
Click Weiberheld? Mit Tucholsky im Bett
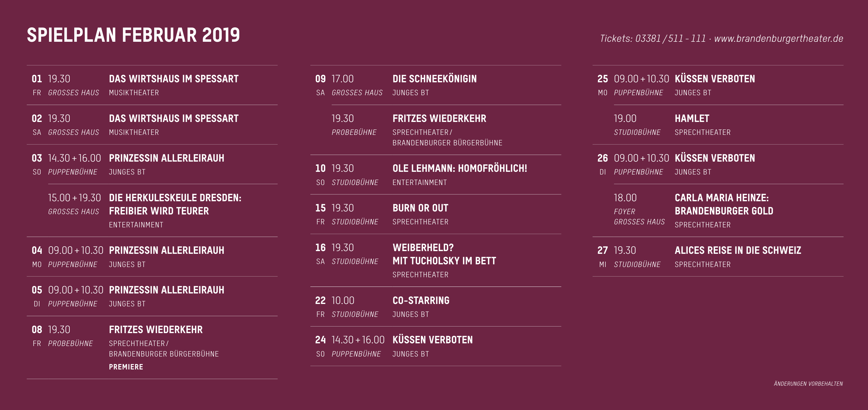[x=444, y=254]
